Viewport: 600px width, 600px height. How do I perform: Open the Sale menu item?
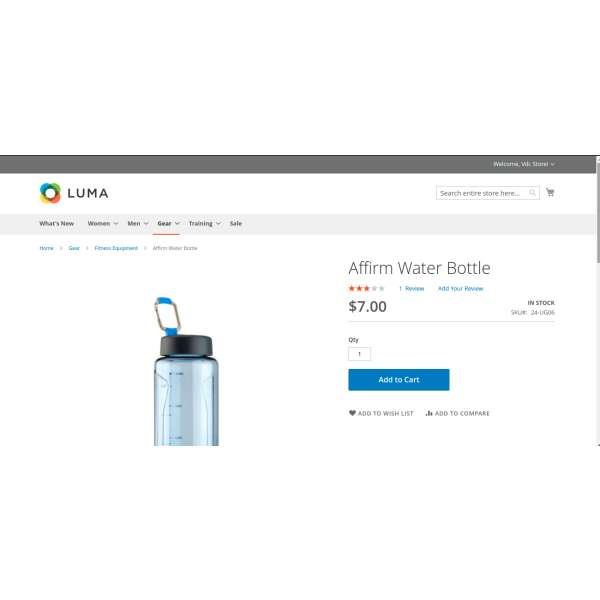(236, 223)
